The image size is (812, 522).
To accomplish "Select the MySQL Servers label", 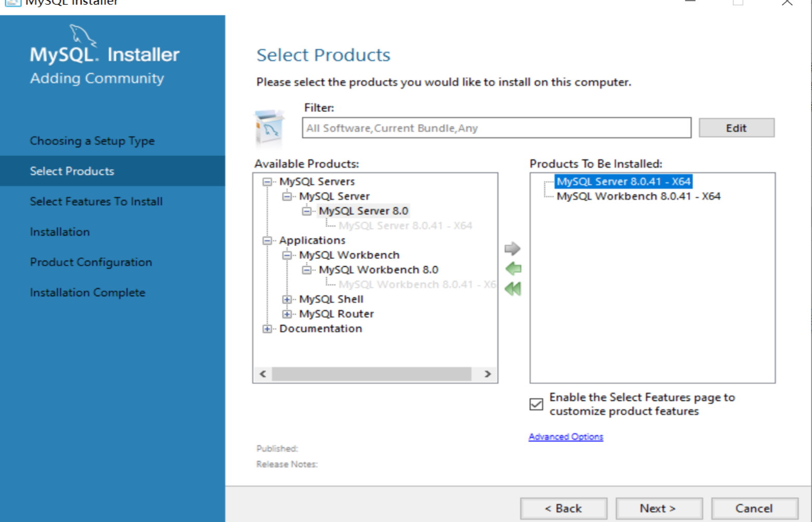I will coord(317,181).
